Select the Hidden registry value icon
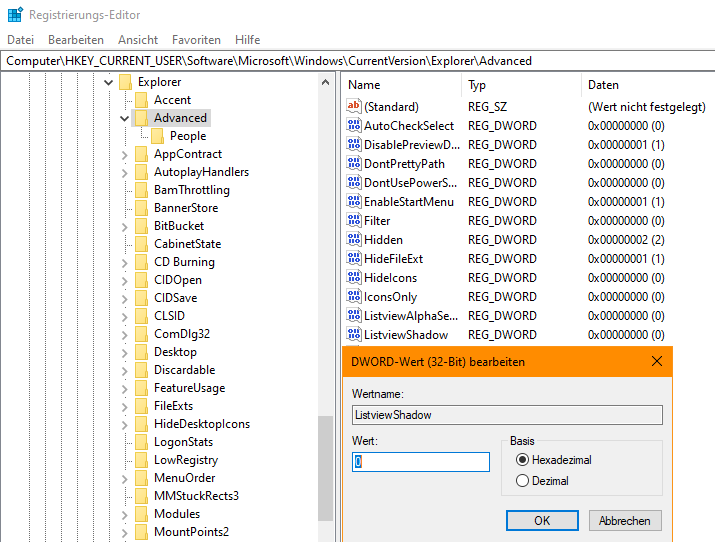This screenshot has height=542, width=715. tap(354, 239)
